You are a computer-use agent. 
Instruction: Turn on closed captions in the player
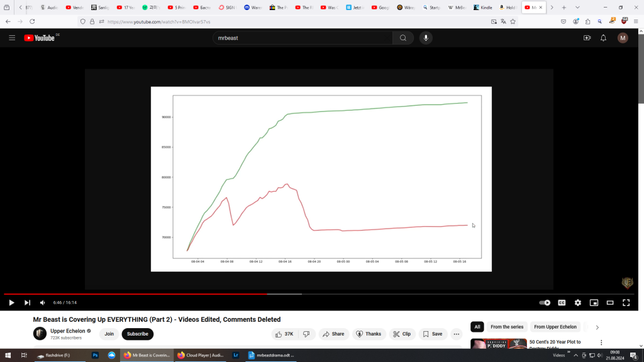tap(562, 303)
